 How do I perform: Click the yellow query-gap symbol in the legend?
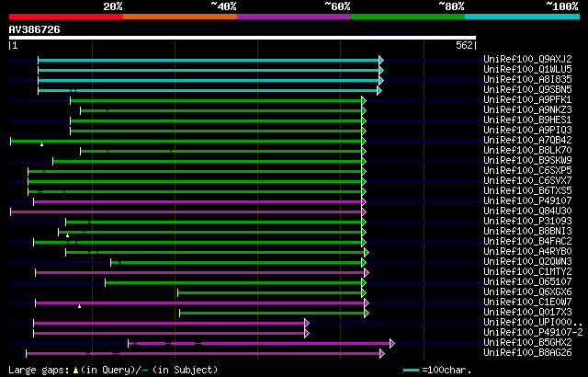point(75,371)
